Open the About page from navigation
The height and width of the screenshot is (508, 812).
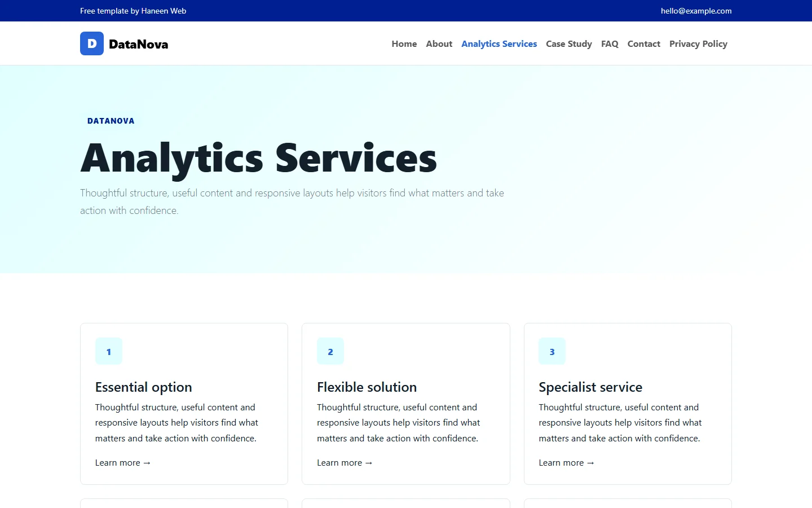tap(439, 44)
